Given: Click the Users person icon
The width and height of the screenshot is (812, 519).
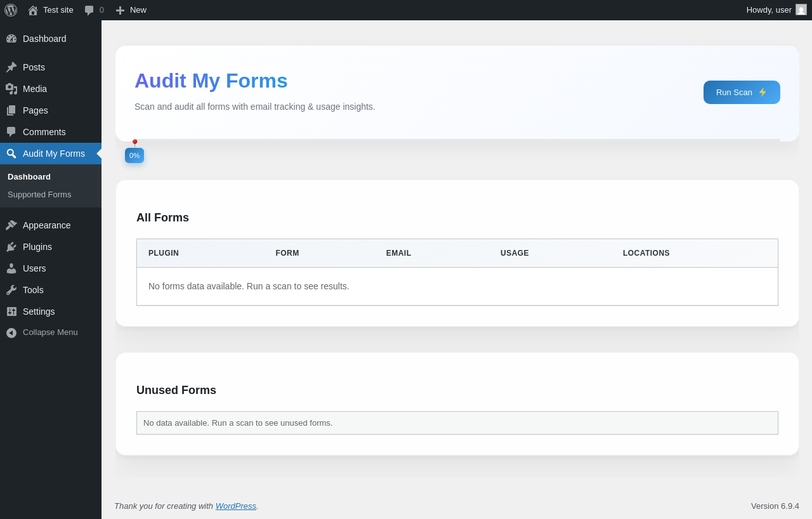Looking at the screenshot, I should [x=11, y=268].
